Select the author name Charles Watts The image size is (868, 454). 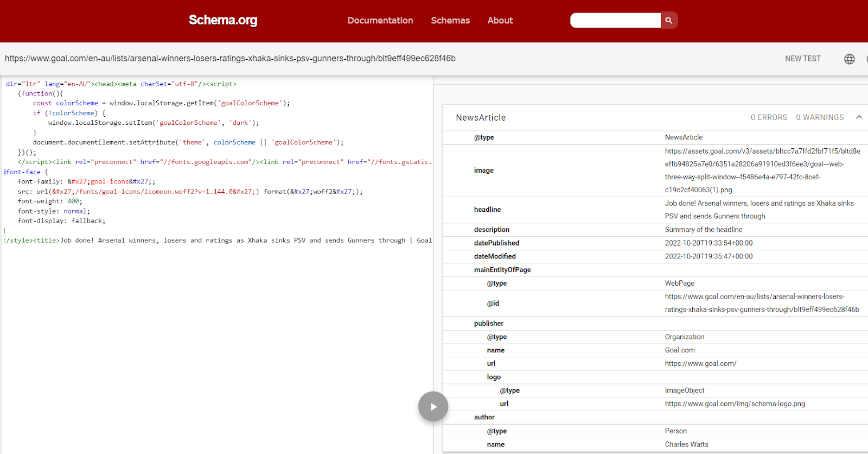click(686, 444)
